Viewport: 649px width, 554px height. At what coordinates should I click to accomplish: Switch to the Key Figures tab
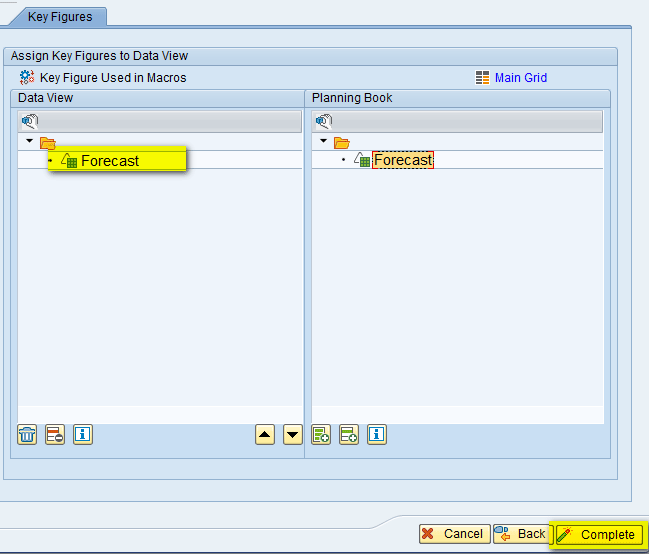click(60, 17)
